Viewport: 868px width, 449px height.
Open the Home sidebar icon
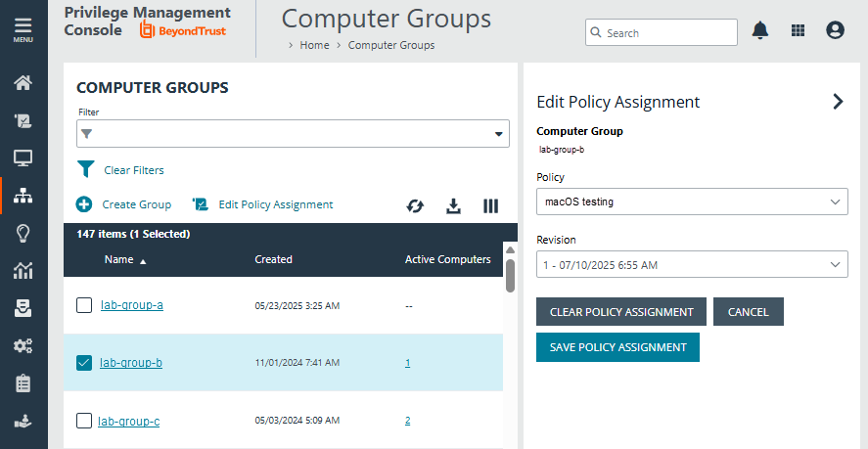tap(23, 83)
